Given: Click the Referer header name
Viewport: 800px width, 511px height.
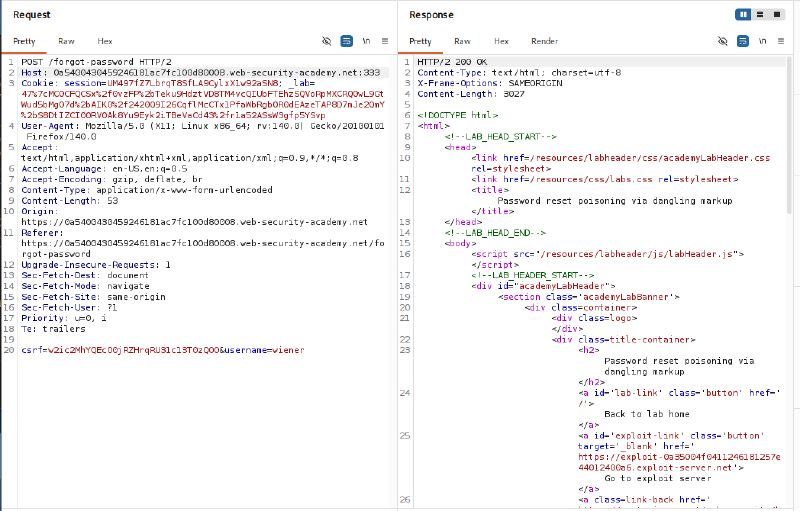Looking at the screenshot, I should coord(42,233).
